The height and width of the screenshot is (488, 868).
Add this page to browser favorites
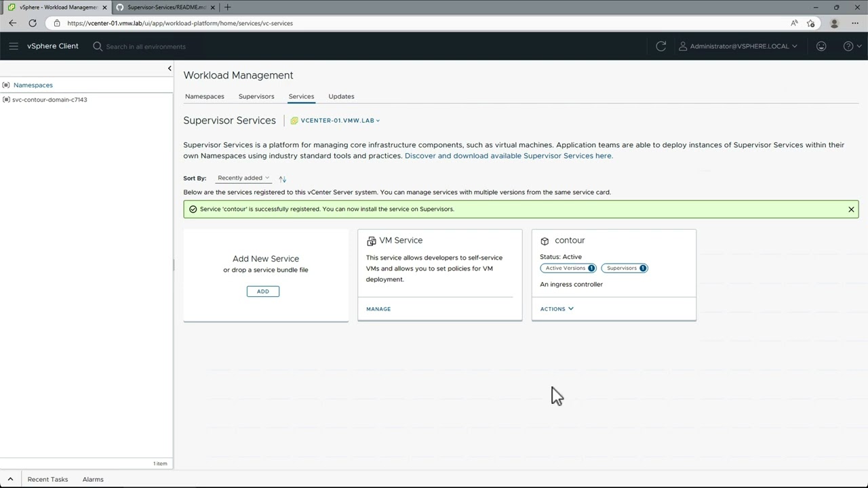coord(810,23)
